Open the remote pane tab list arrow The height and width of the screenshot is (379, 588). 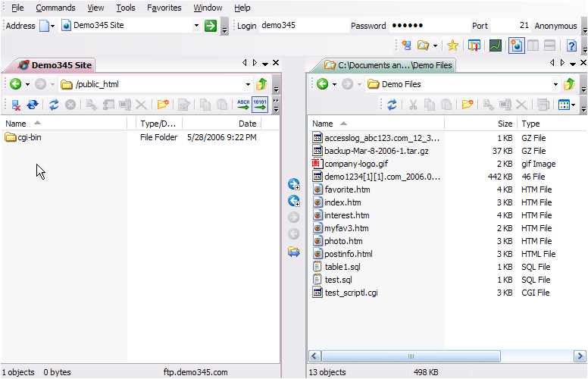(265, 64)
